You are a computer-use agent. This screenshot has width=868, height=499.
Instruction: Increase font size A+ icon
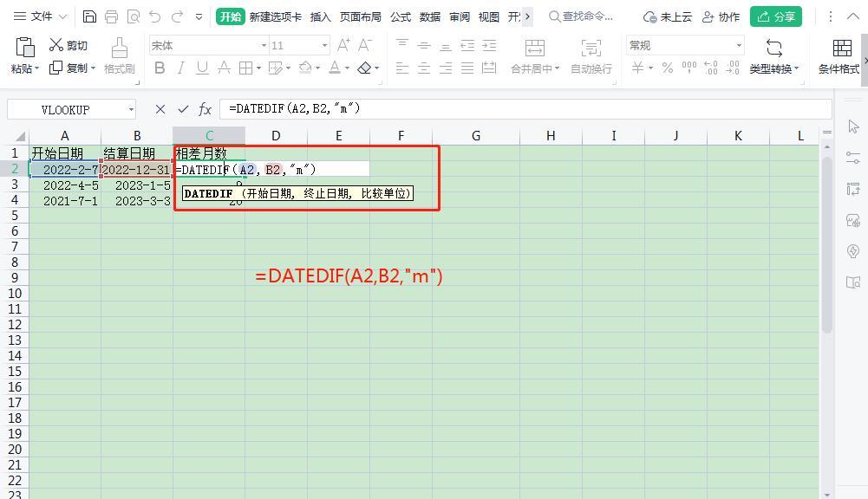pos(343,45)
